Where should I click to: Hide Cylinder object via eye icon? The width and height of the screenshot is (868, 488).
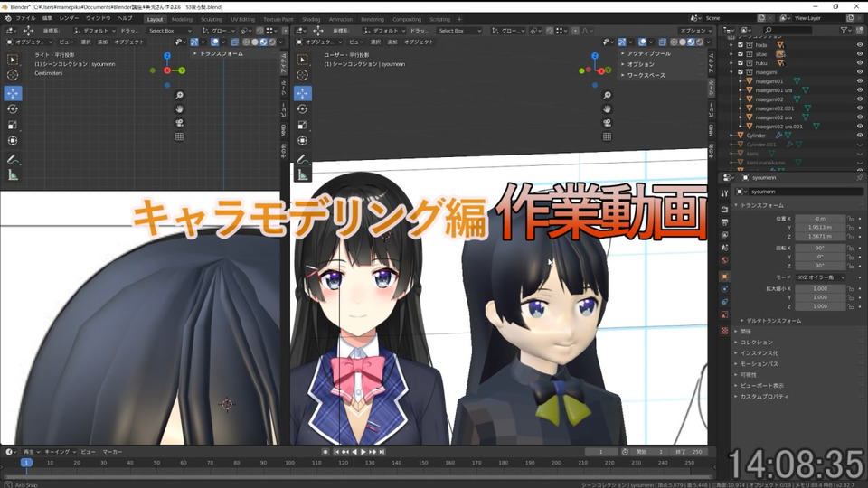coord(860,136)
